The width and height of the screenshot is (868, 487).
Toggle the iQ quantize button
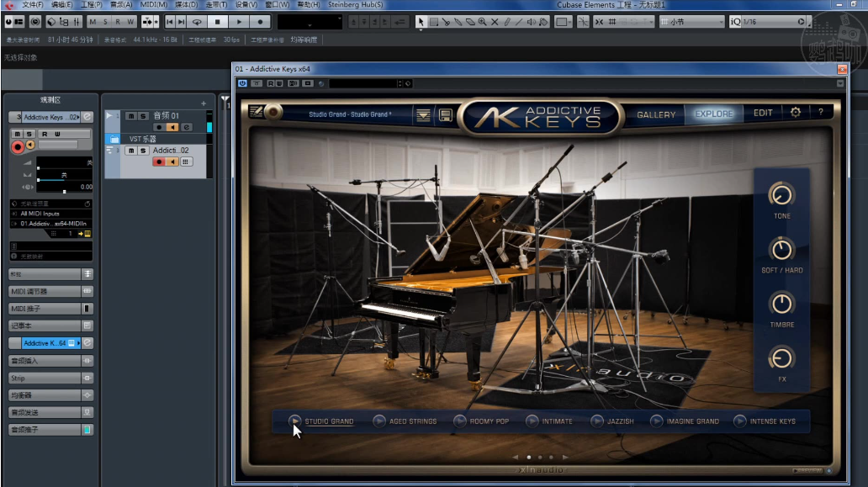pos(734,22)
